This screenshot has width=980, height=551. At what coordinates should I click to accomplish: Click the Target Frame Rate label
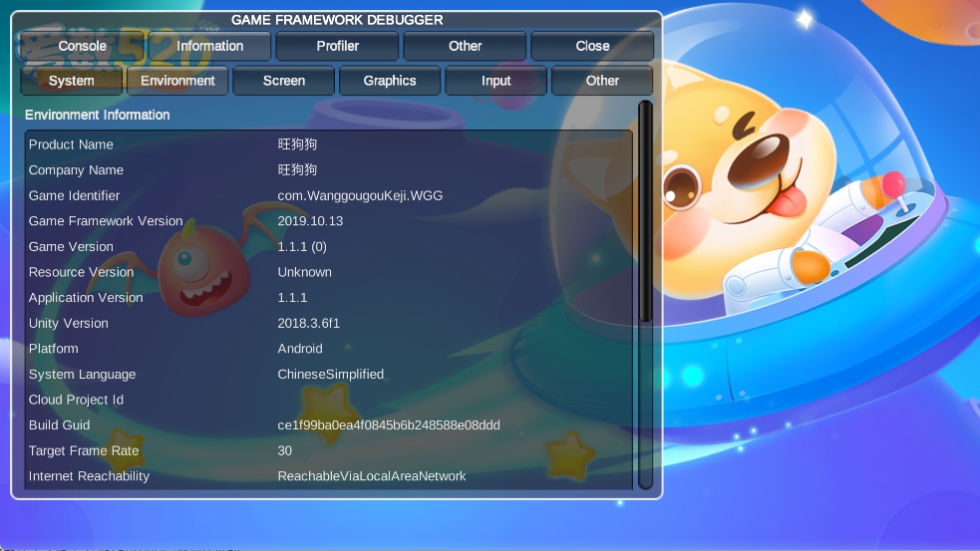click(x=84, y=451)
